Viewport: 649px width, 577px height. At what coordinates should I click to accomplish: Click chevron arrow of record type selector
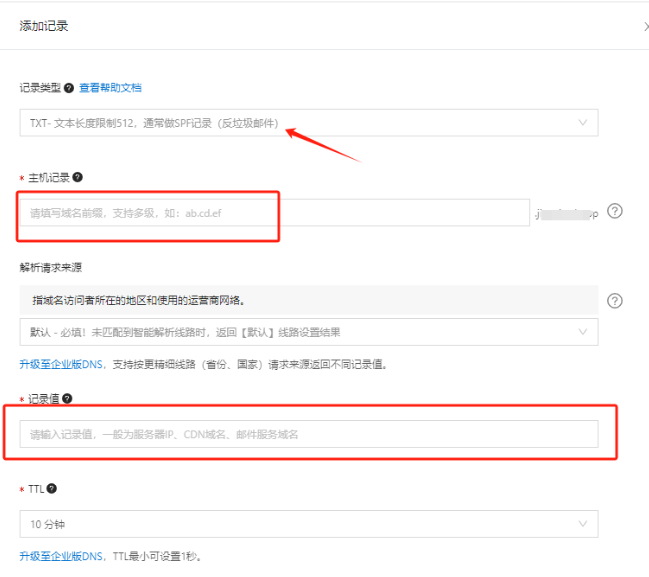coord(583,123)
